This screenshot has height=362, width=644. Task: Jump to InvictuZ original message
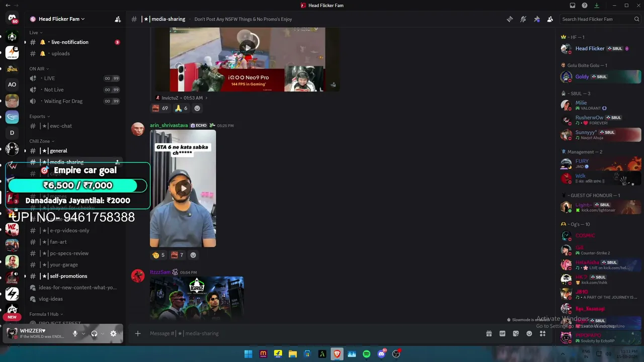[181, 98]
